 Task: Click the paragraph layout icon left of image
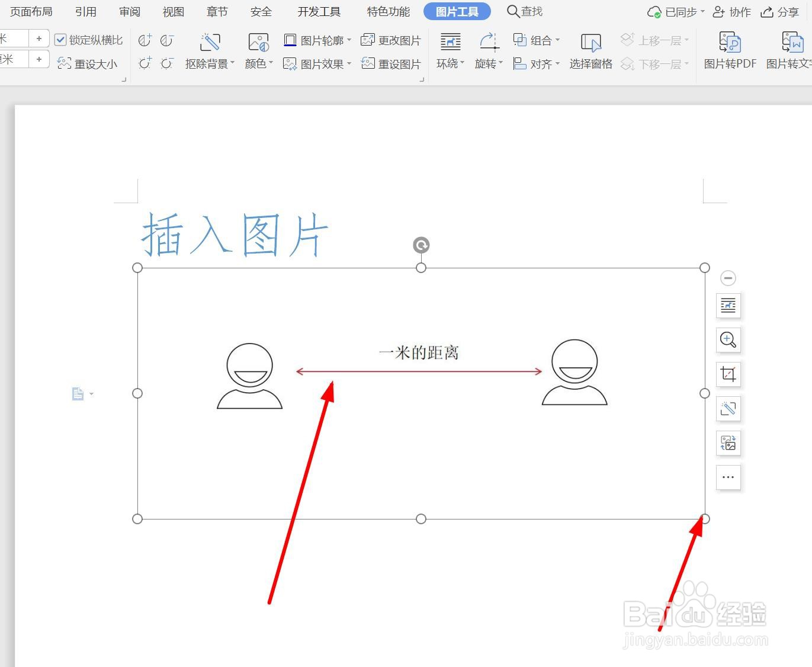click(78, 394)
